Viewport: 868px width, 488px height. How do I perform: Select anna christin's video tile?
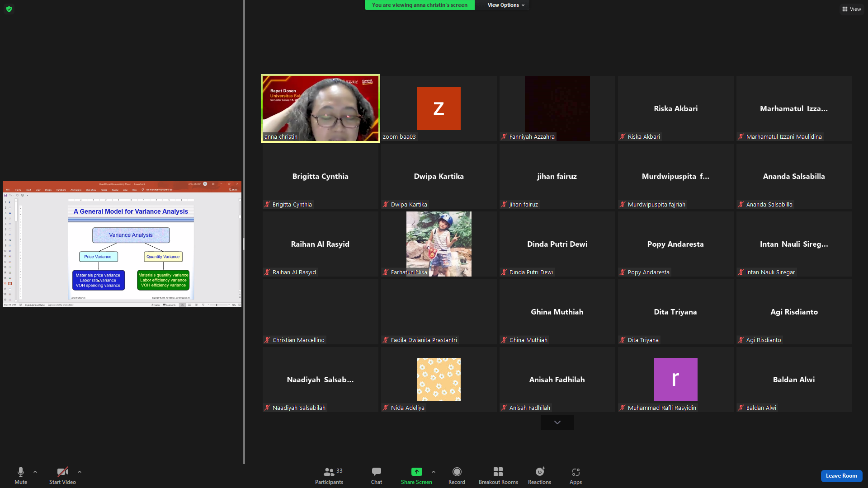click(321, 108)
